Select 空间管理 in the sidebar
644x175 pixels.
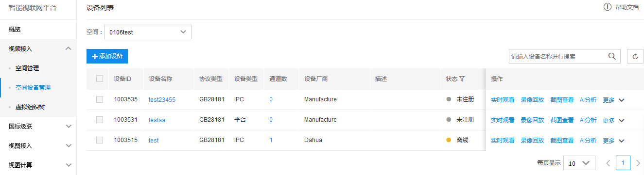(x=27, y=68)
